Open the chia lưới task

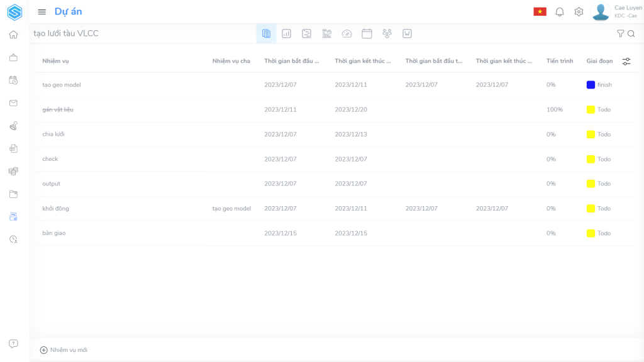coord(53,134)
